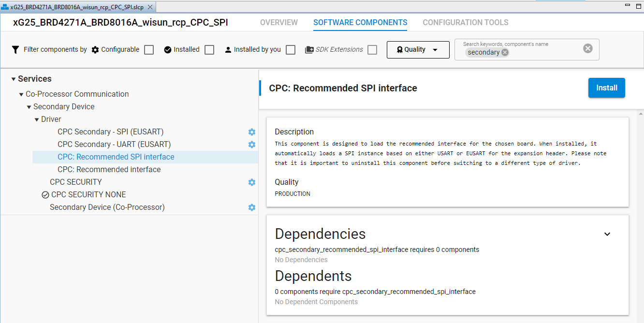This screenshot has height=323, width=644.
Task: Collapse the Dependencies section chevron
Action: pyautogui.click(x=607, y=234)
